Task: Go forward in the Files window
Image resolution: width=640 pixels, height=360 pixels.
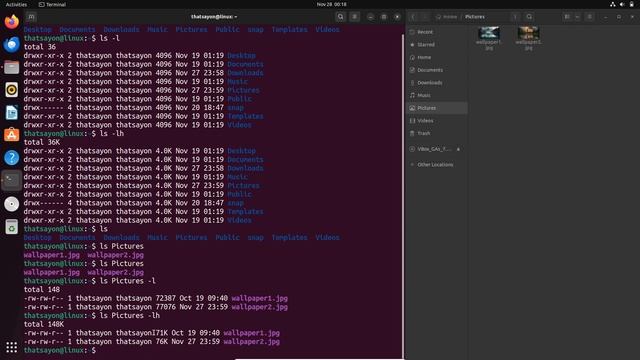Action: pos(425,17)
